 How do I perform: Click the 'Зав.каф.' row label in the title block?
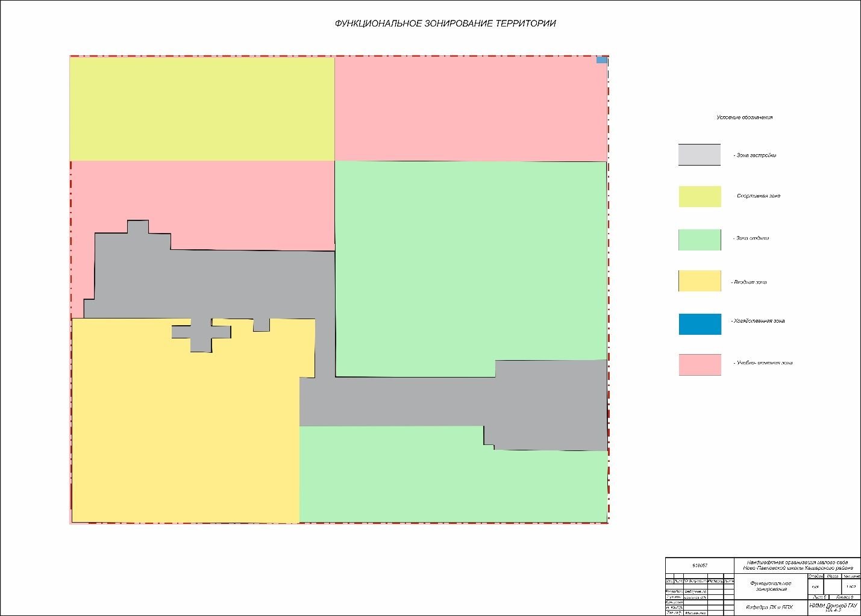(674, 613)
